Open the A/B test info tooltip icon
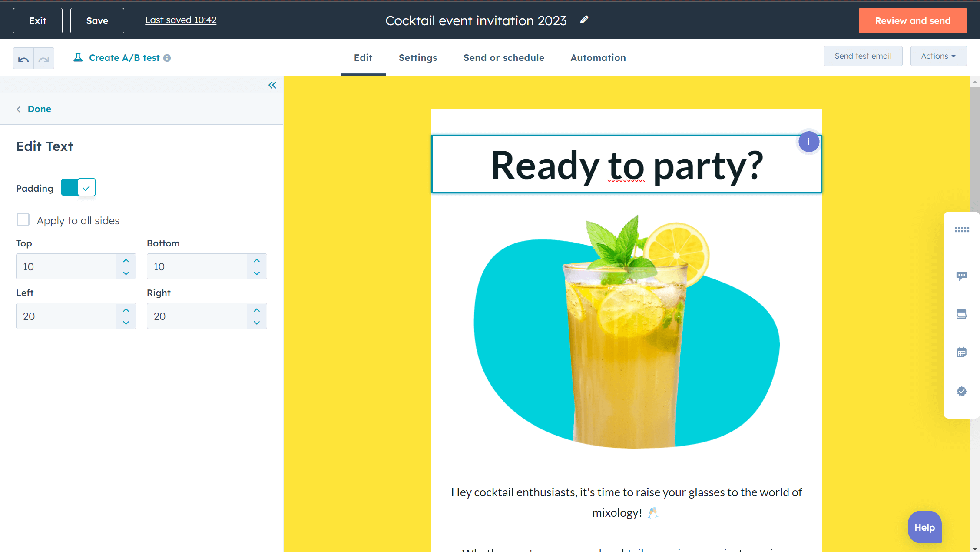The width and height of the screenshot is (980, 552). tap(167, 58)
